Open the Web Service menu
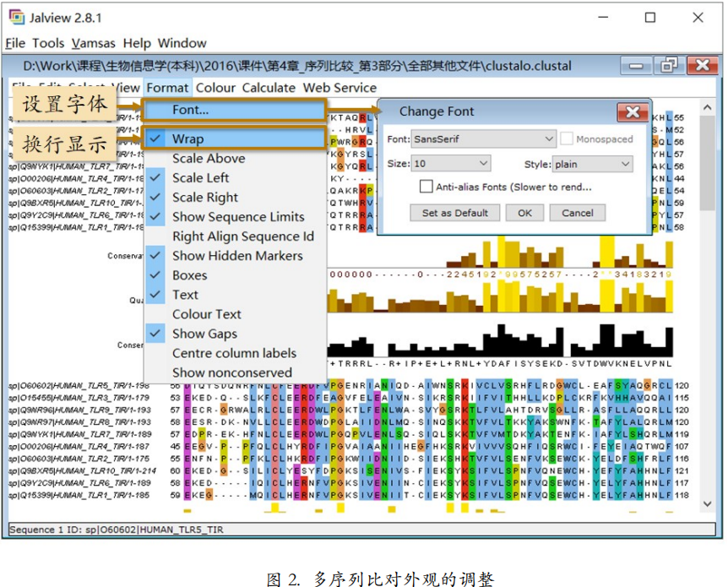Screen dimensions: 728x587 point(340,88)
